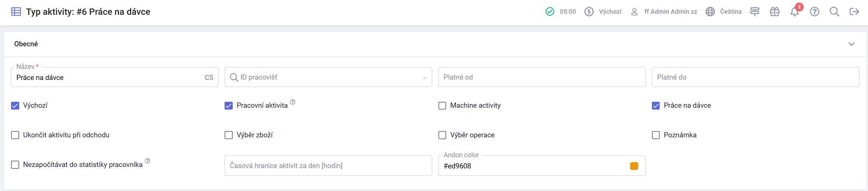Open the notifications bell
The width and height of the screenshot is (868, 191).
pyautogui.click(x=794, y=12)
